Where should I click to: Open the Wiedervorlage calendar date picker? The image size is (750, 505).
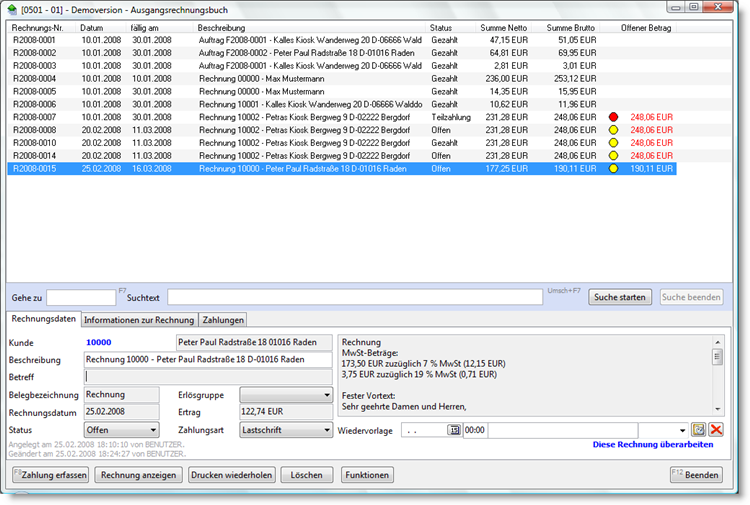tap(454, 429)
